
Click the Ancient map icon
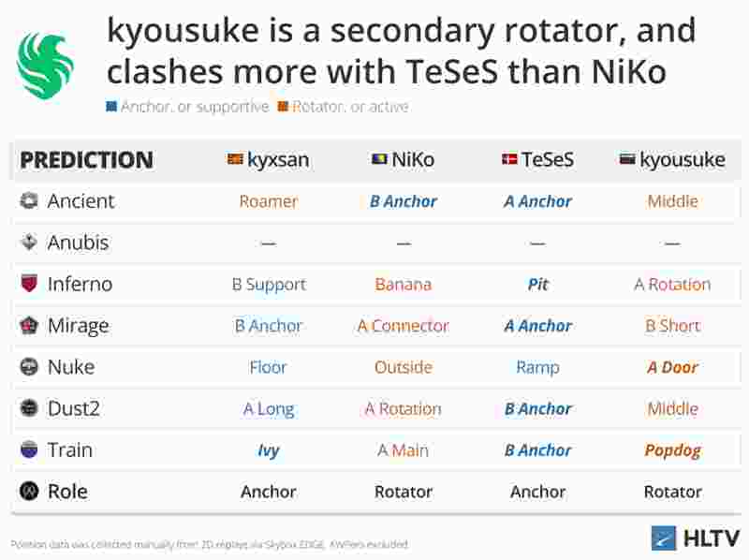tap(29, 200)
